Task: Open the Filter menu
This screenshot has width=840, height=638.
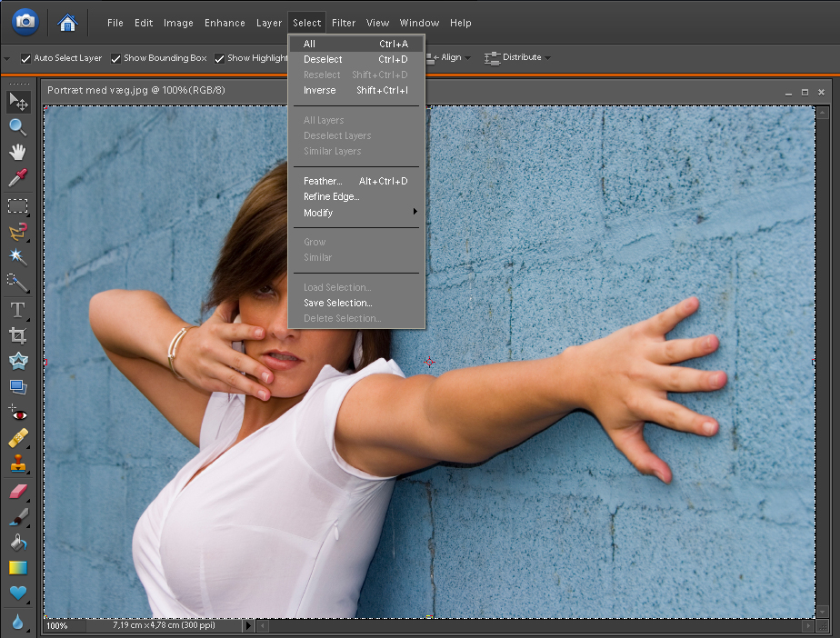Action: coord(344,23)
